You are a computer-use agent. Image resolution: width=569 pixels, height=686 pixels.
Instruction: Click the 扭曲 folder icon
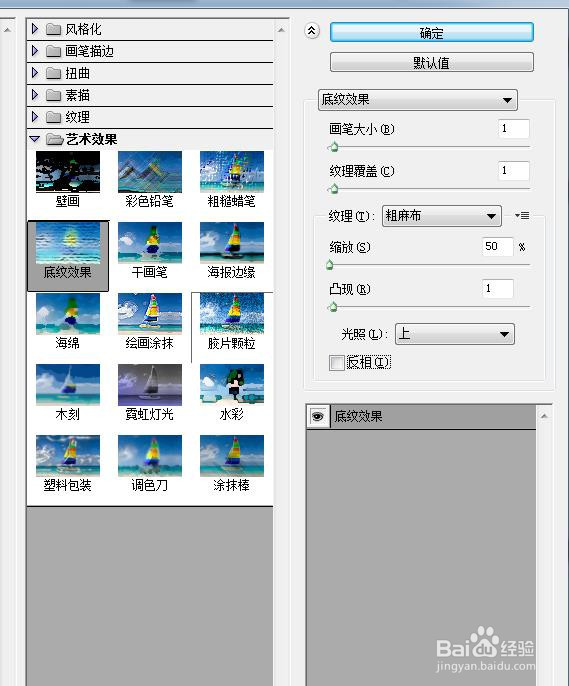[53, 74]
